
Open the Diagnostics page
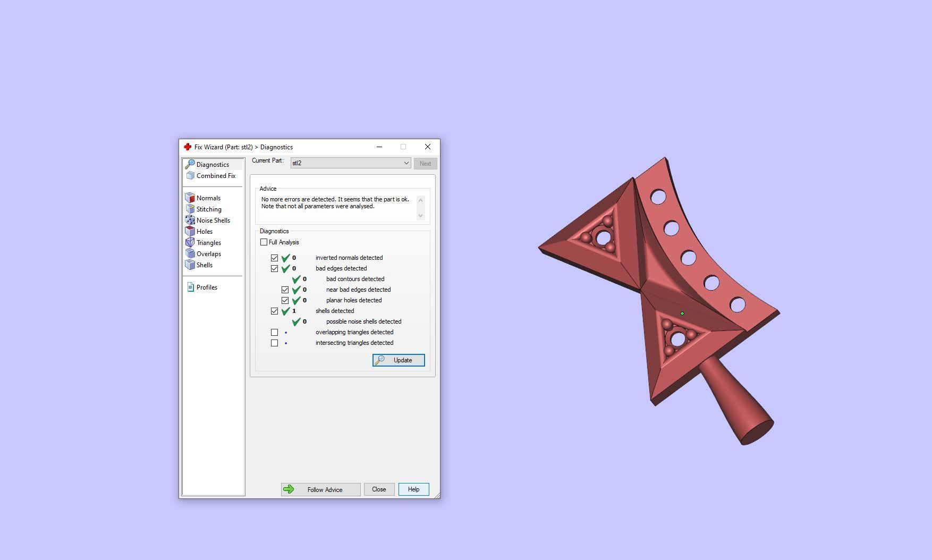point(213,165)
